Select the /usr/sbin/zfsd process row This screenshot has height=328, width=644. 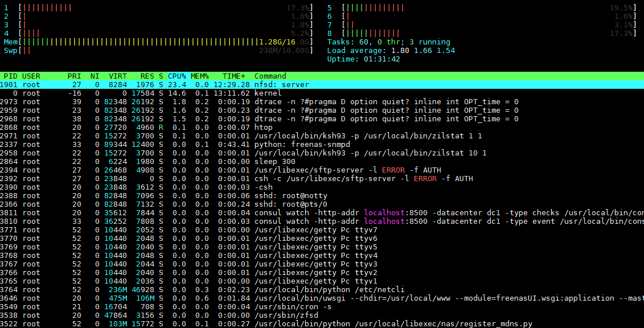point(322,315)
